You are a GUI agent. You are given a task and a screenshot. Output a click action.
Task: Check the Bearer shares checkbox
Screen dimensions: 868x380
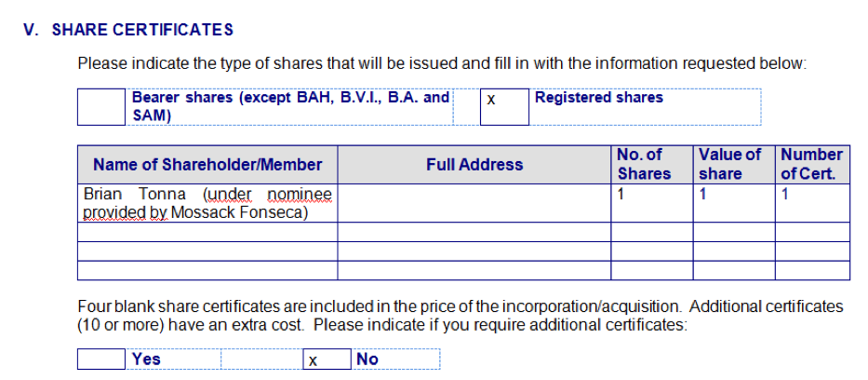[x=100, y=107]
